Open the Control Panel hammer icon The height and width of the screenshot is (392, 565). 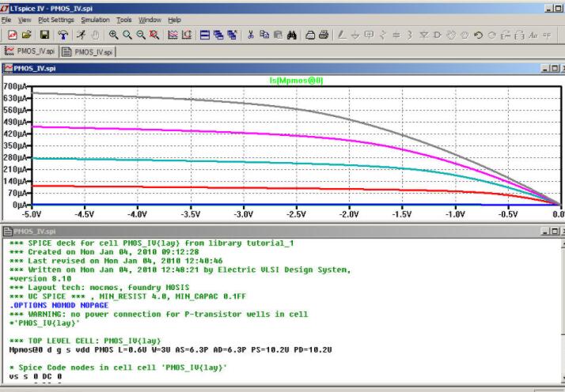(63, 36)
